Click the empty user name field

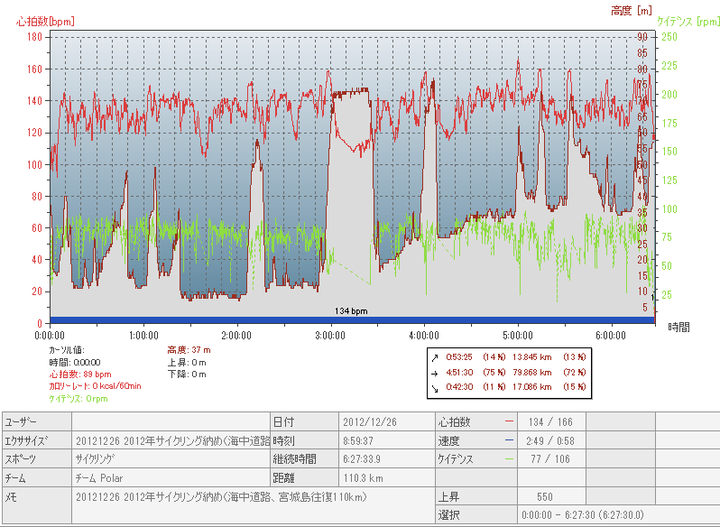pyautogui.click(x=171, y=421)
